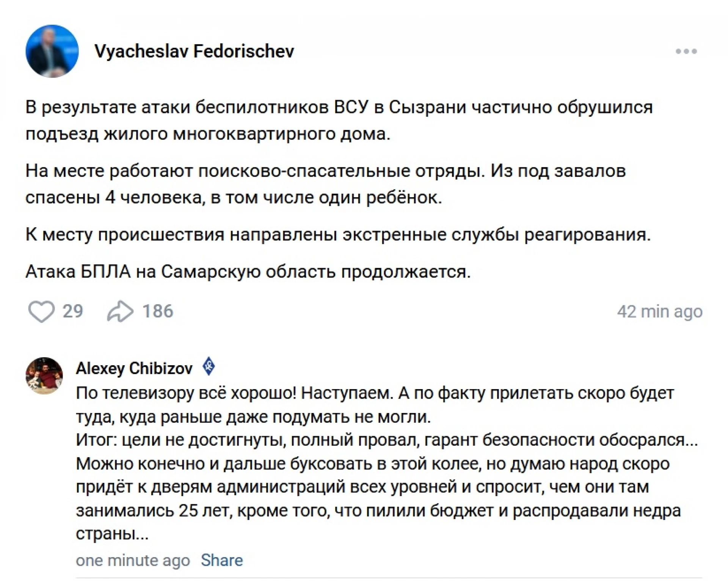Like the post with the heart icon

pos(41,311)
